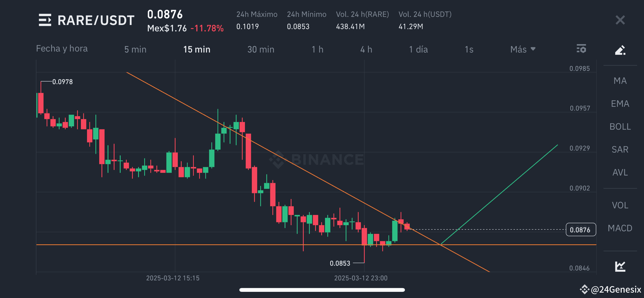The width and height of the screenshot is (644, 298).
Task: Select the 4 h timeframe tab
Action: 366,49
